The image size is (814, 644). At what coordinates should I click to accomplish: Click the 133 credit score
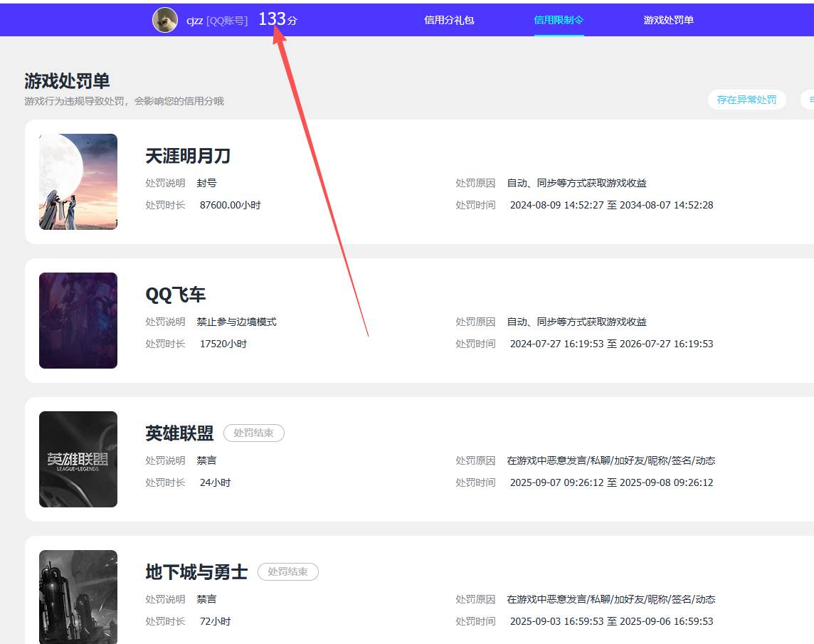click(x=272, y=19)
